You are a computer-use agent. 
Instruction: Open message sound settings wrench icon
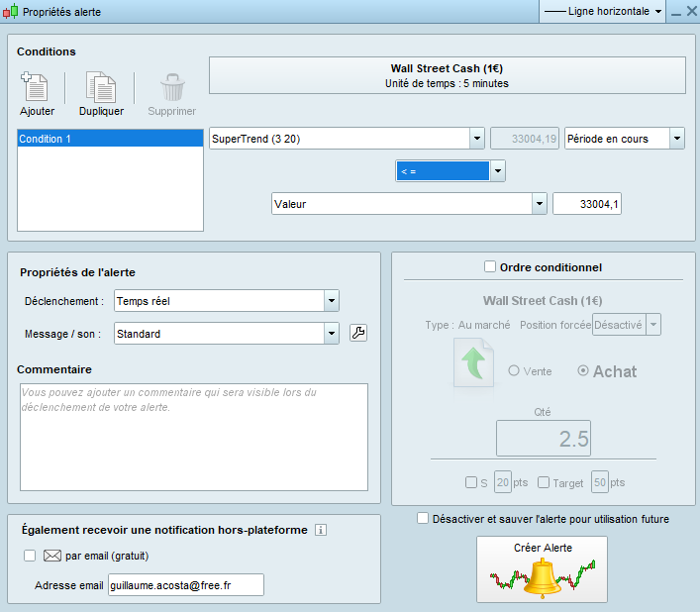pyautogui.click(x=358, y=333)
